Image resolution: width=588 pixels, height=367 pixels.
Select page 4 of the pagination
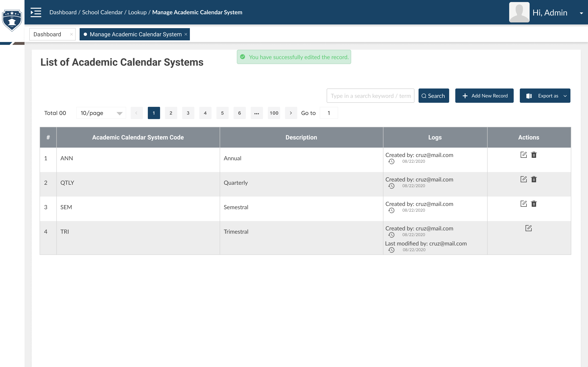click(205, 113)
